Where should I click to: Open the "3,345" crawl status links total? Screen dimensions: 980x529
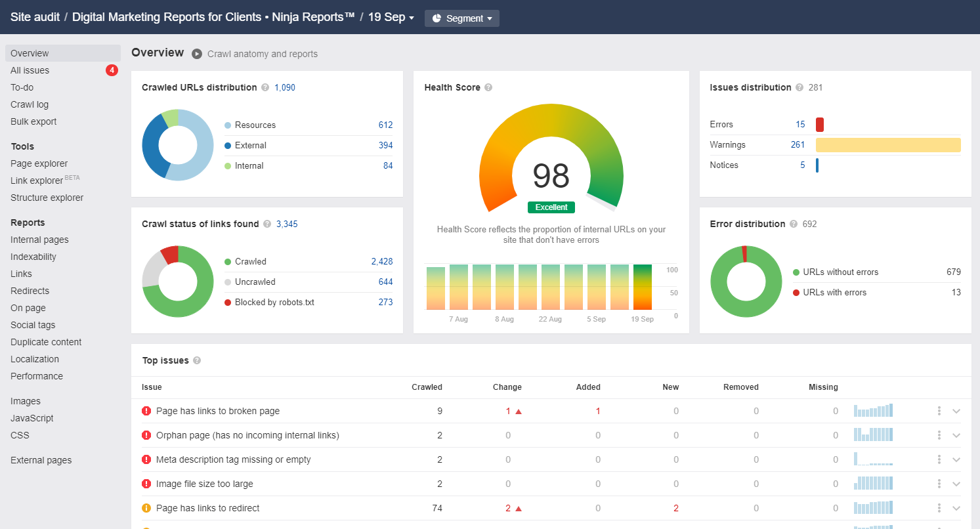(x=287, y=224)
